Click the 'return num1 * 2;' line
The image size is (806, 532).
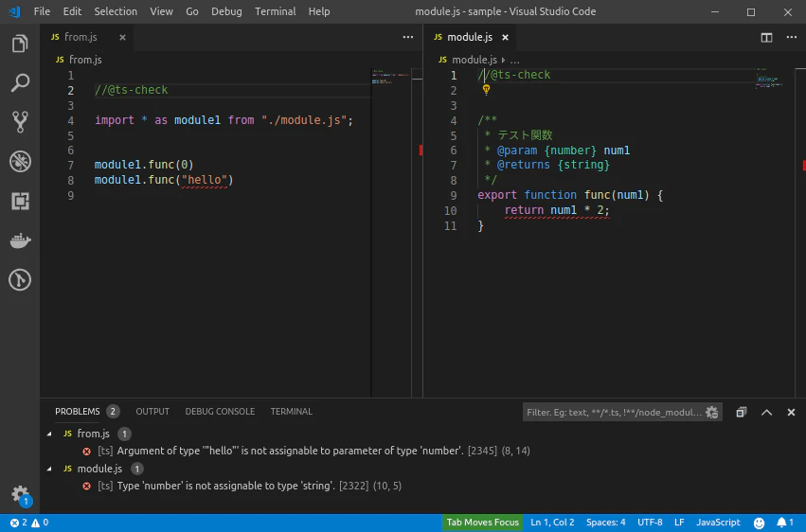[557, 210]
